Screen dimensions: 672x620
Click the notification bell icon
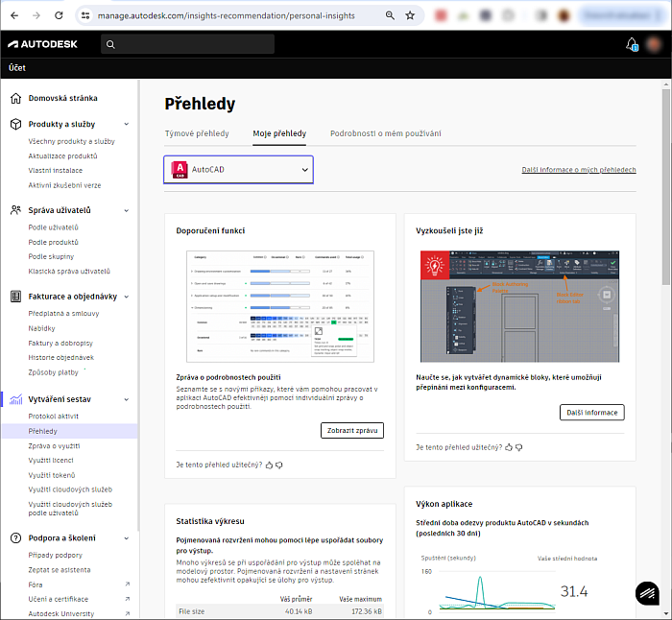[632, 44]
